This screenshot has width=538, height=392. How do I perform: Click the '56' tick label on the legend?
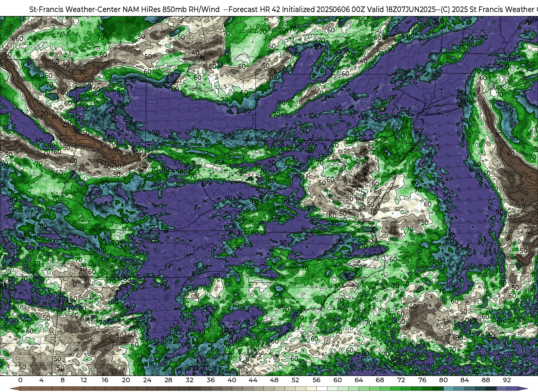(316, 380)
